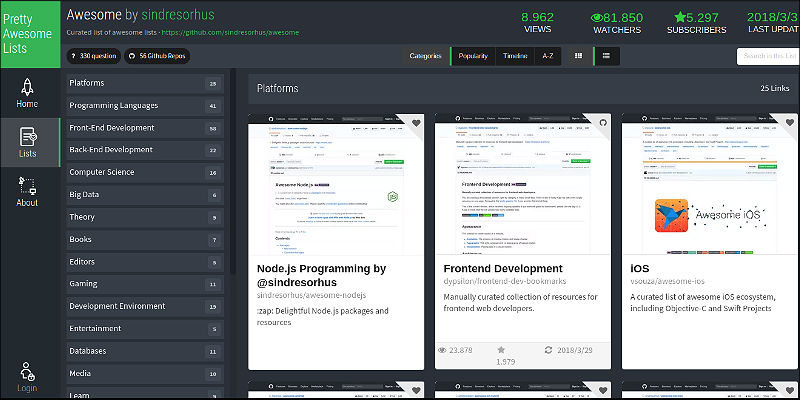Open the github.com/sindresorhus/awesome link

pos(231,33)
